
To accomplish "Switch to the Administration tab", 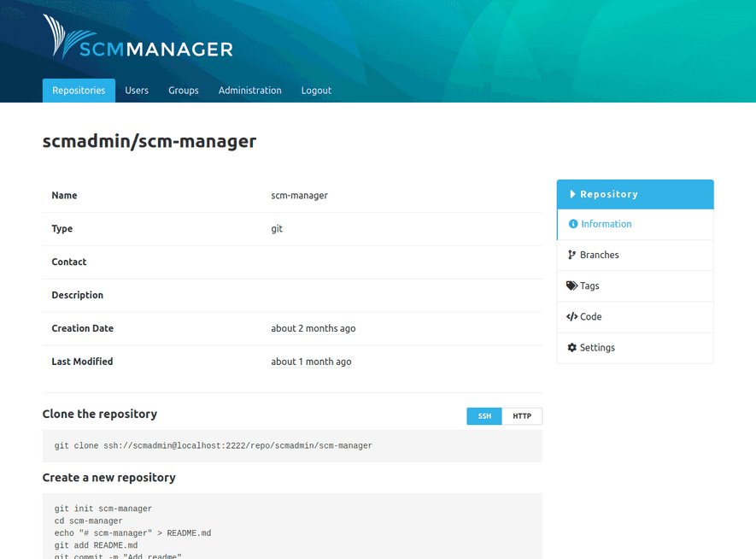I will click(x=249, y=90).
